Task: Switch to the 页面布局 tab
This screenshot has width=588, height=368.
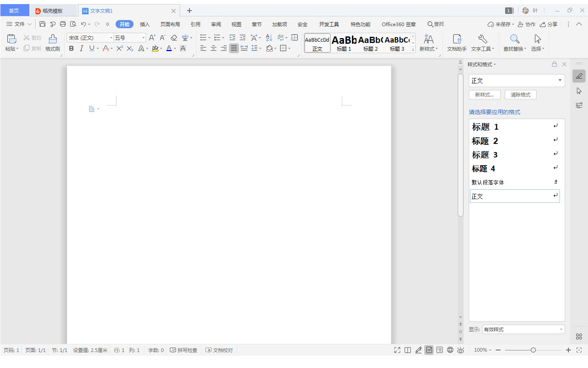Action: [x=170, y=24]
